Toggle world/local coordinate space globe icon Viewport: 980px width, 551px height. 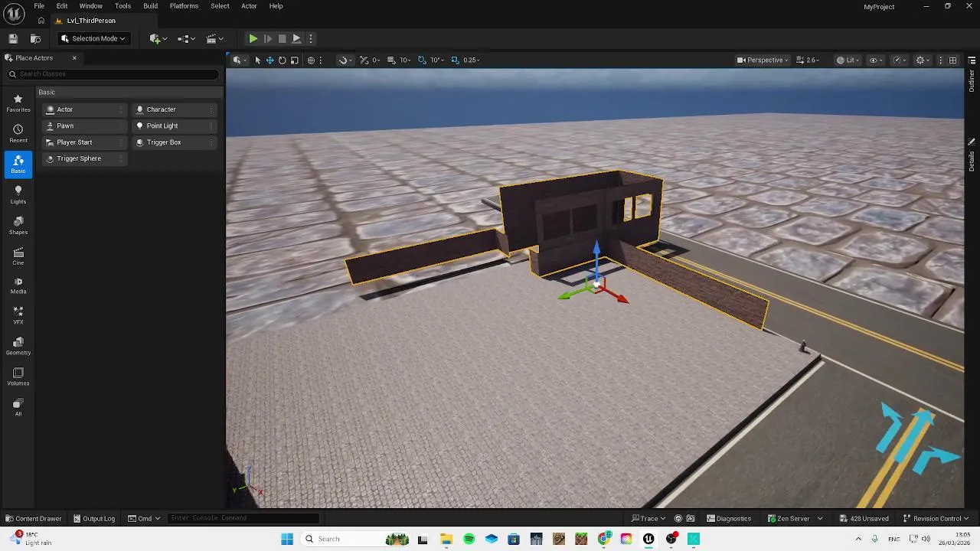(311, 60)
